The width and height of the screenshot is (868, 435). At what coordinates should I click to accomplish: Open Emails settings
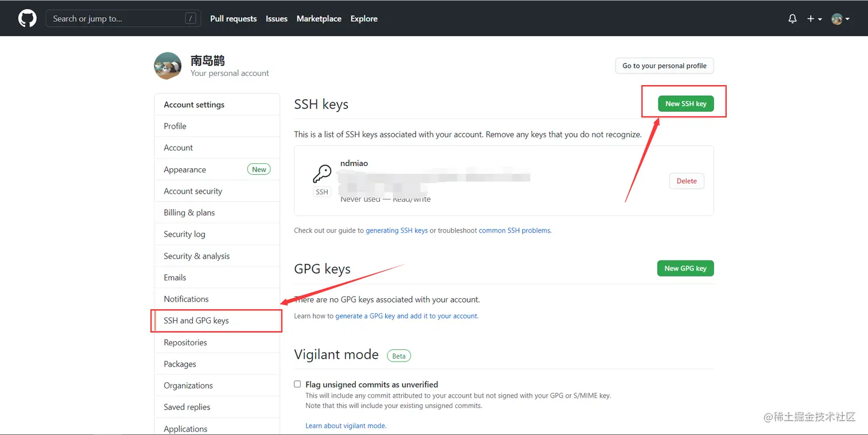tap(217, 278)
